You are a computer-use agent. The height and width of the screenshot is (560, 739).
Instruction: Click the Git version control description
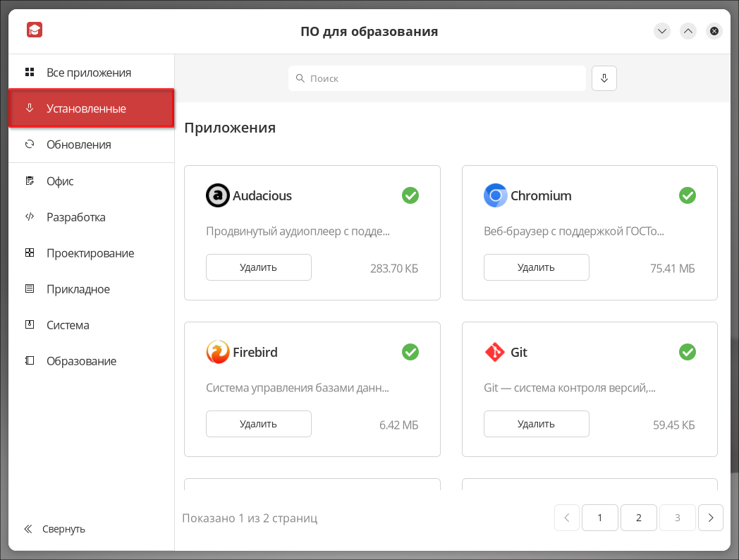(569, 387)
